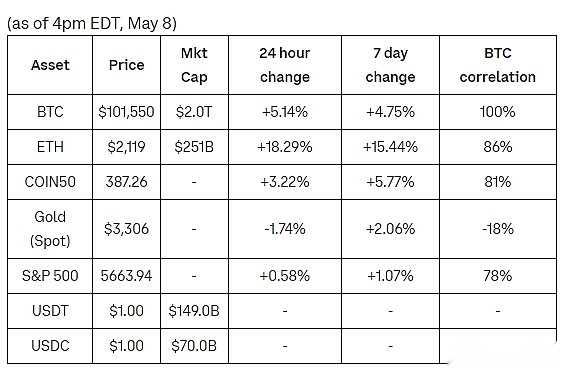This screenshot has height=376, width=567.
Task: Click the 7 day change header
Action: coord(390,65)
